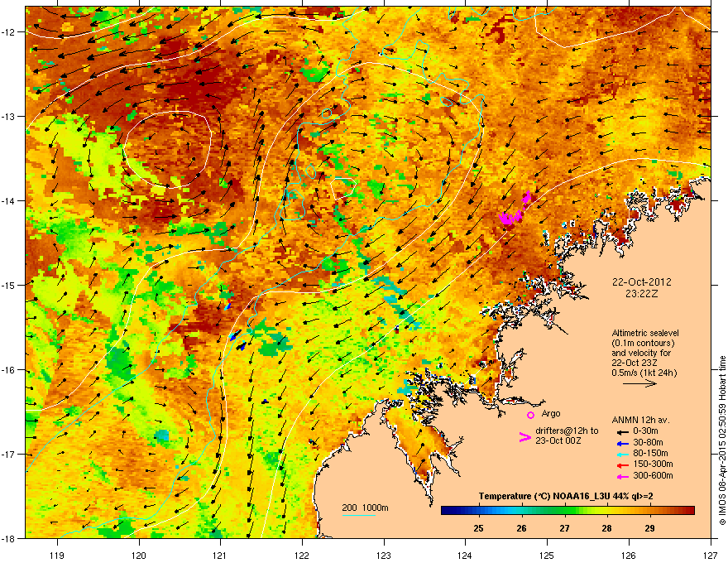This screenshot has width=728, height=563.
Task: Click the Argo circle marker in legend
Action: [530, 415]
